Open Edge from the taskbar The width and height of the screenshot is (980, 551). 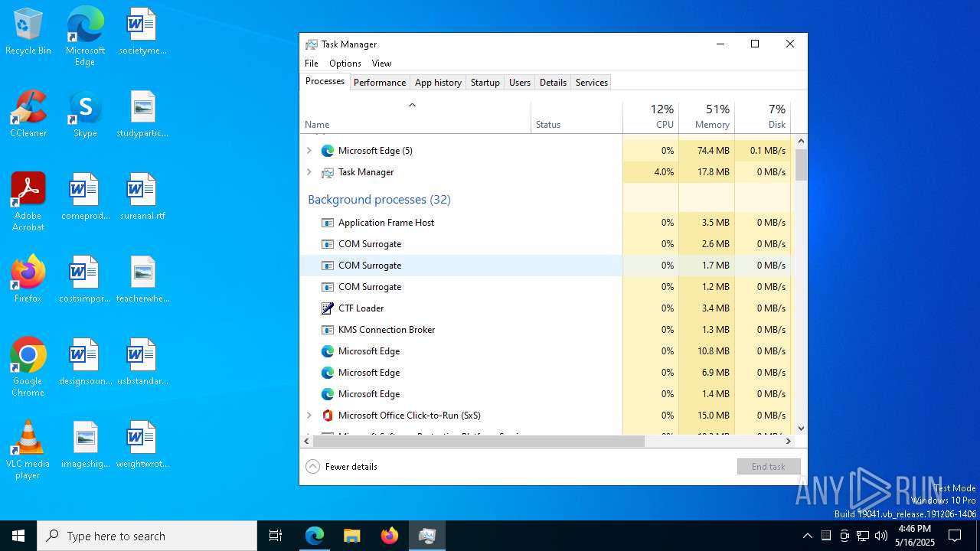click(315, 536)
